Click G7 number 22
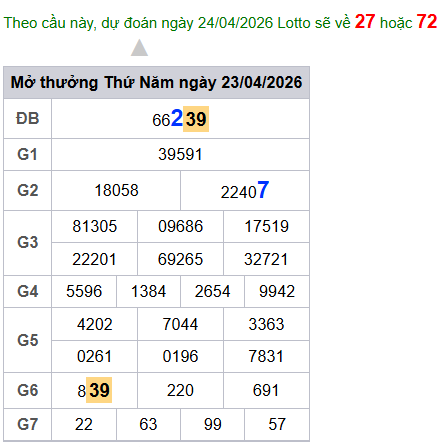440x447 pixels. tap(84, 424)
